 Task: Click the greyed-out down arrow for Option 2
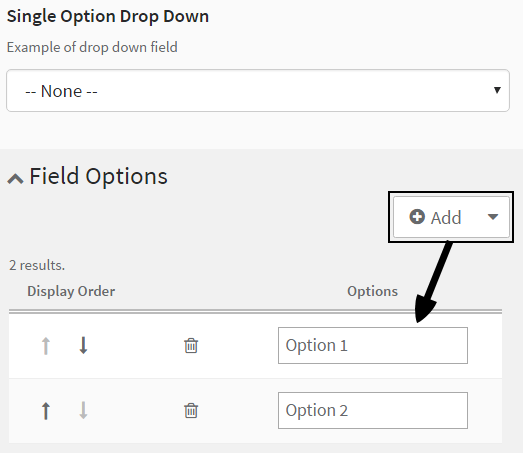click(83, 410)
